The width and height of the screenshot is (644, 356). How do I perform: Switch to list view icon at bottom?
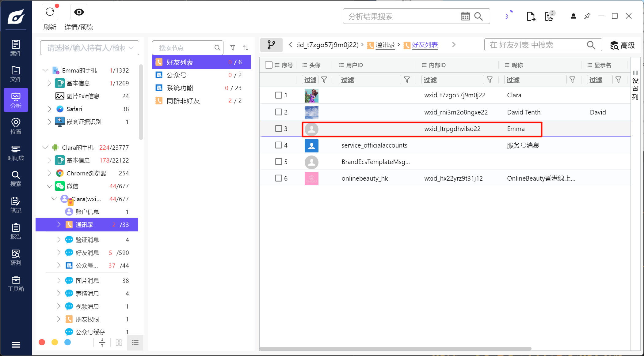135,343
